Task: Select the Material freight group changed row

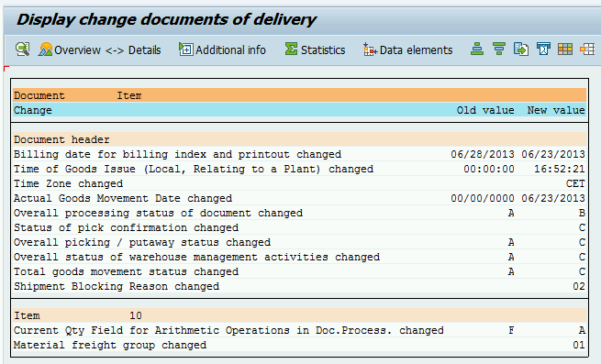Action: [299, 345]
